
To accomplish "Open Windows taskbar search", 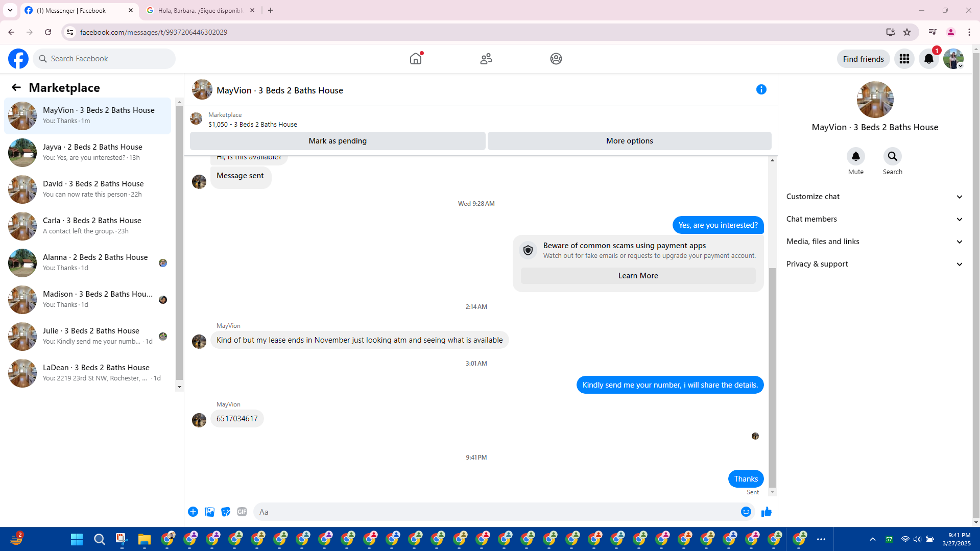I will click(x=100, y=539).
